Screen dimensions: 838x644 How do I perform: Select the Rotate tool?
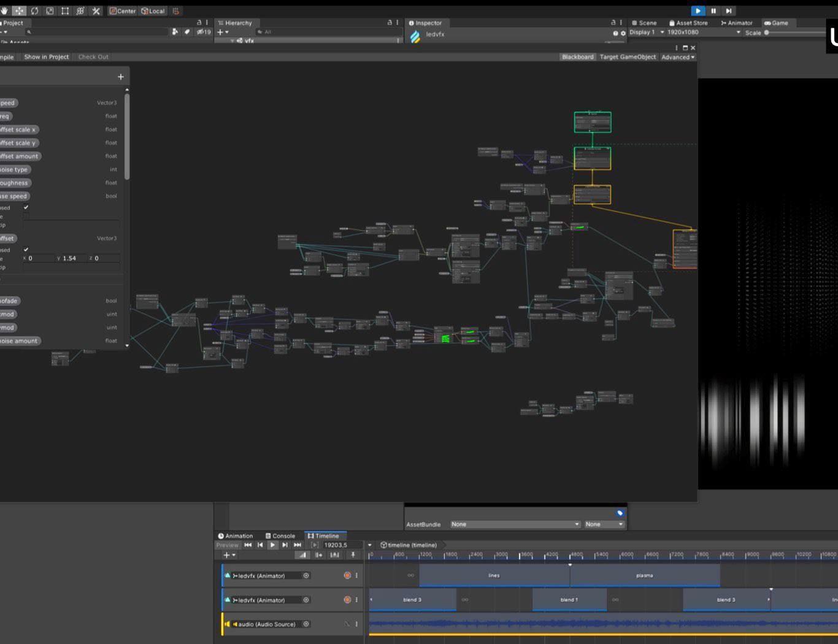tap(35, 11)
